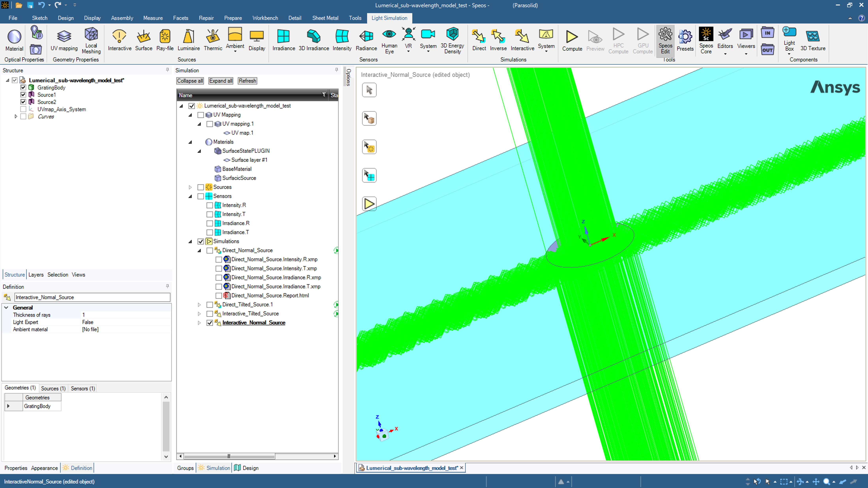
Task: Add a 3D Irradiance sensor
Action: (314, 40)
